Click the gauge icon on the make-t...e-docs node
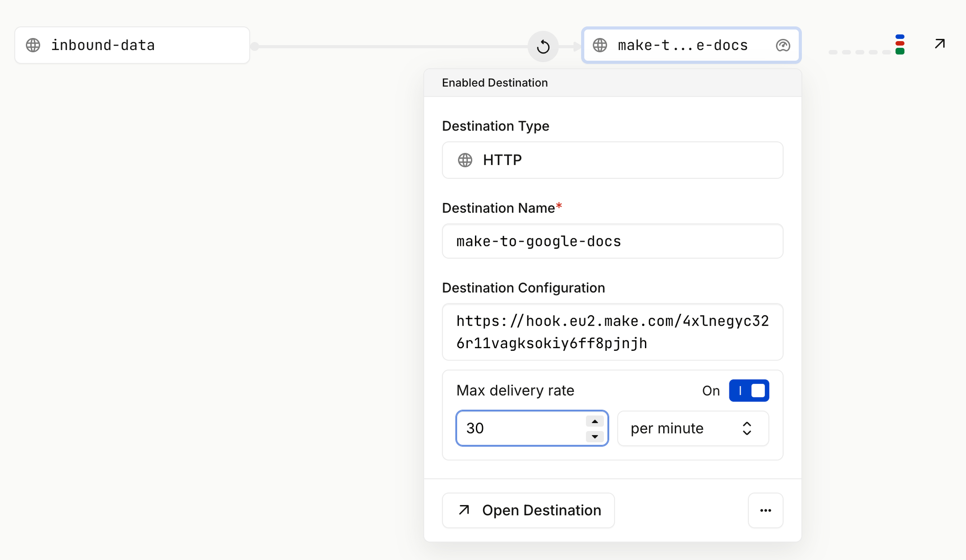 [783, 45]
